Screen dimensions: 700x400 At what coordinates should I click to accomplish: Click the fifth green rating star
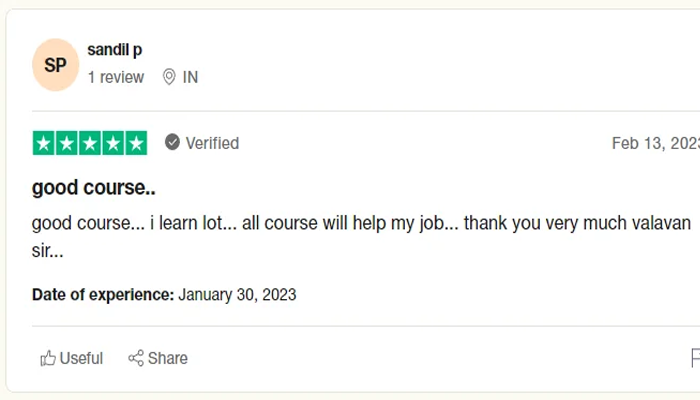coord(135,143)
